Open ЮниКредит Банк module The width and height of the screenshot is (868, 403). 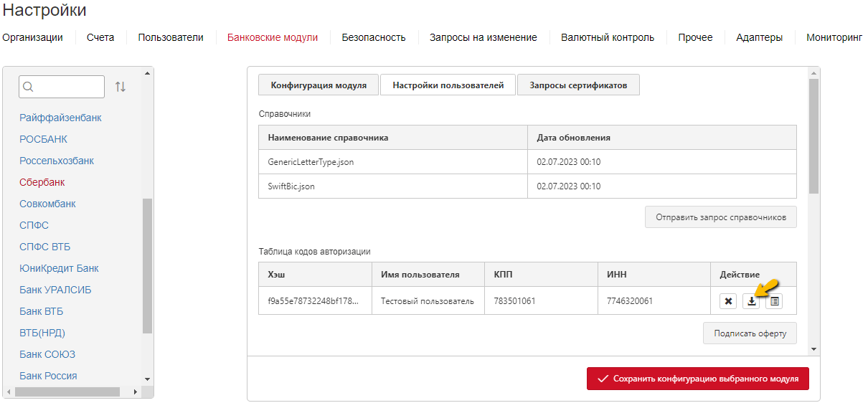point(59,268)
